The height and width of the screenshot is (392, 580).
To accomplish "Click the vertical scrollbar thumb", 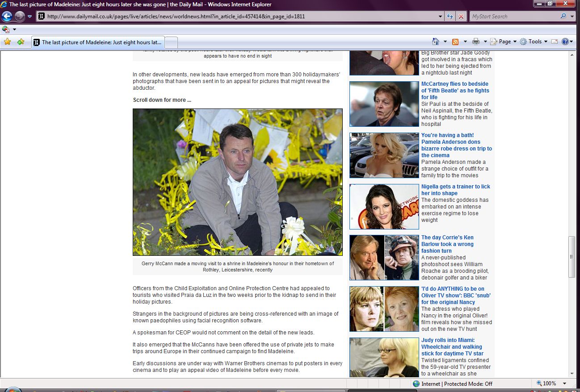I will pyautogui.click(x=572, y=257).
